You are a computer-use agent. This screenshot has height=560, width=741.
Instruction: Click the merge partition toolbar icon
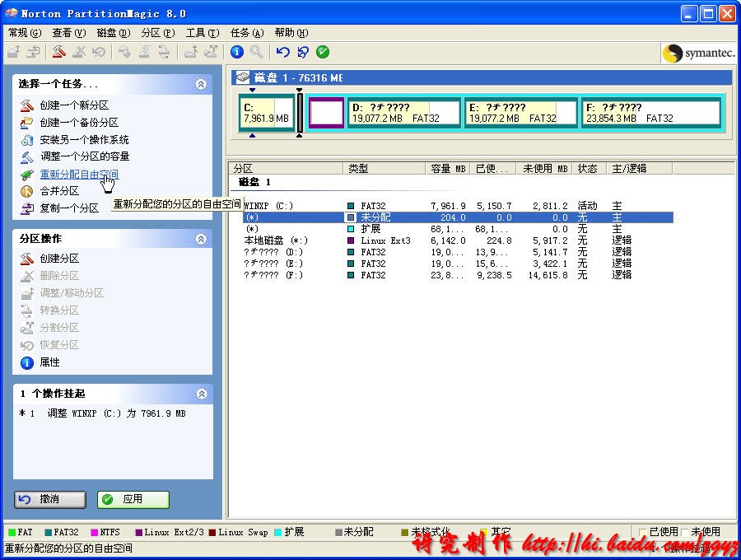191,52
